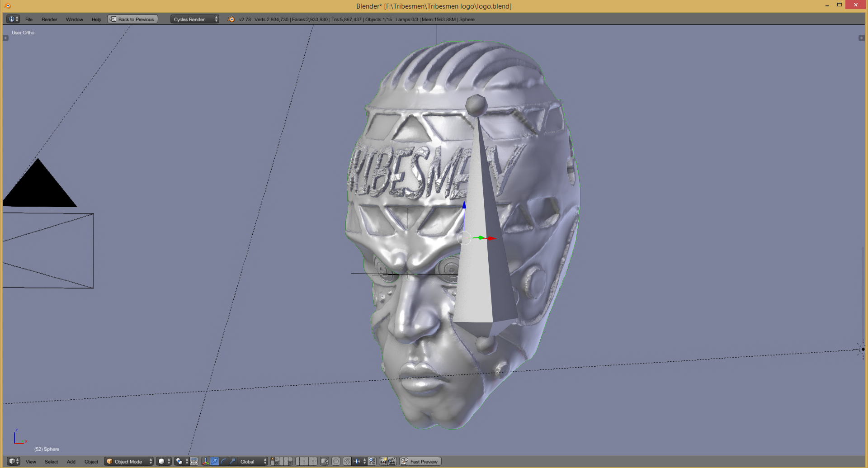The image size is (868, 468).
Task: Enable the translate manipulator arrow
Action: (x=214, y=461)
